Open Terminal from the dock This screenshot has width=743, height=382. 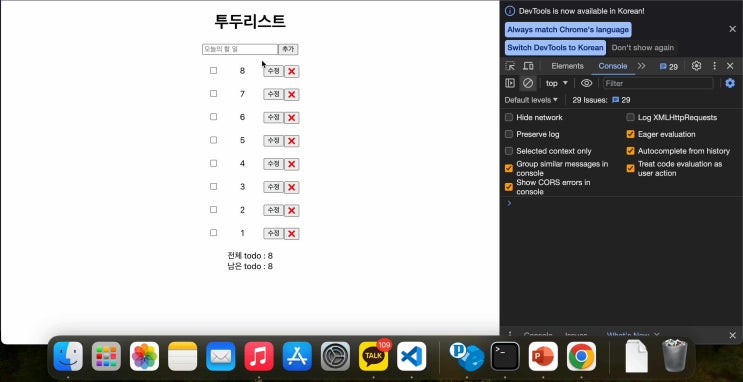505,356
